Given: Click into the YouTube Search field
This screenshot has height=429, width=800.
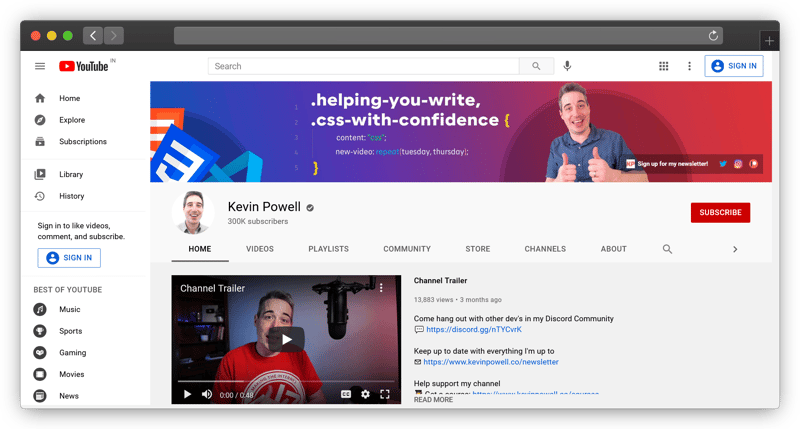Looking at the screenshot, I should click(x=363, y=66).
